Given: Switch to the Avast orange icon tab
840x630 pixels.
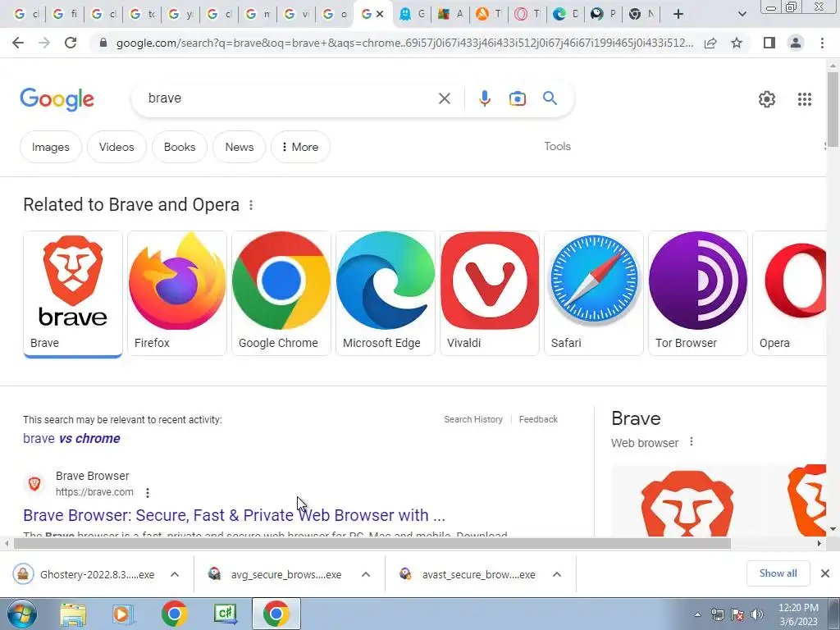Looking at the screenshot, I should pos(488,15).
